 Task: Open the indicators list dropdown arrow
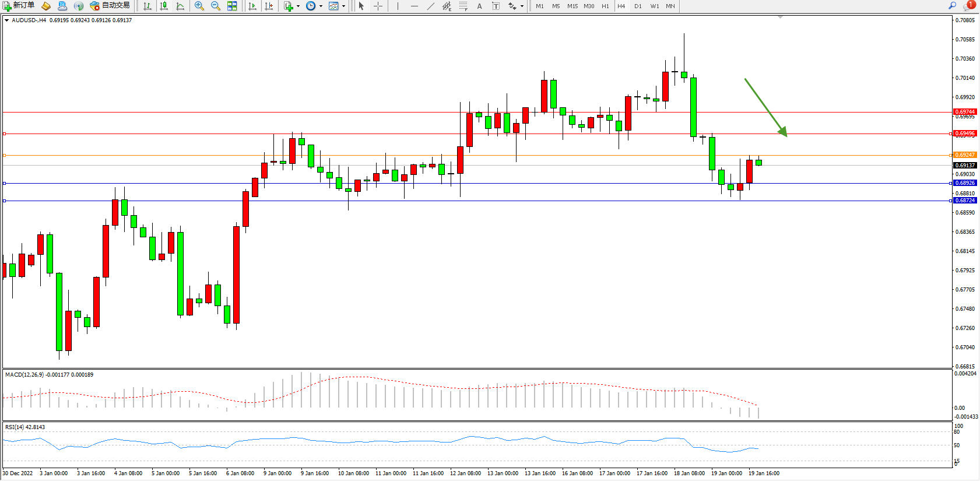click(298, 6)
